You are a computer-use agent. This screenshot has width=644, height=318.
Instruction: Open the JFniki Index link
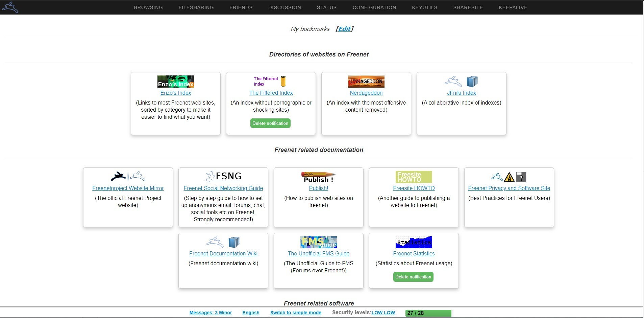462,93
